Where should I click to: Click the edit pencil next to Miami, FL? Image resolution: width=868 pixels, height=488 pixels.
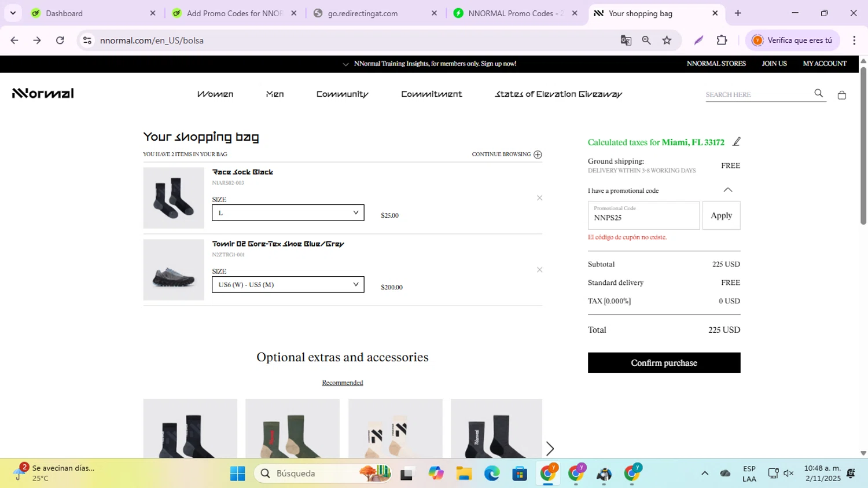pos(736,142)
